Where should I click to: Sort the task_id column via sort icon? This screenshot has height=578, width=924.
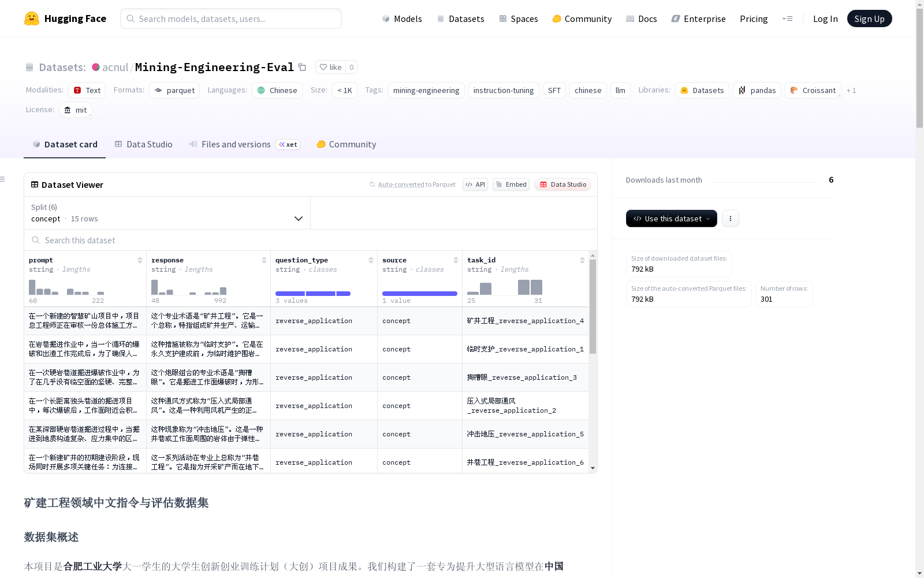tap(582, 260)
